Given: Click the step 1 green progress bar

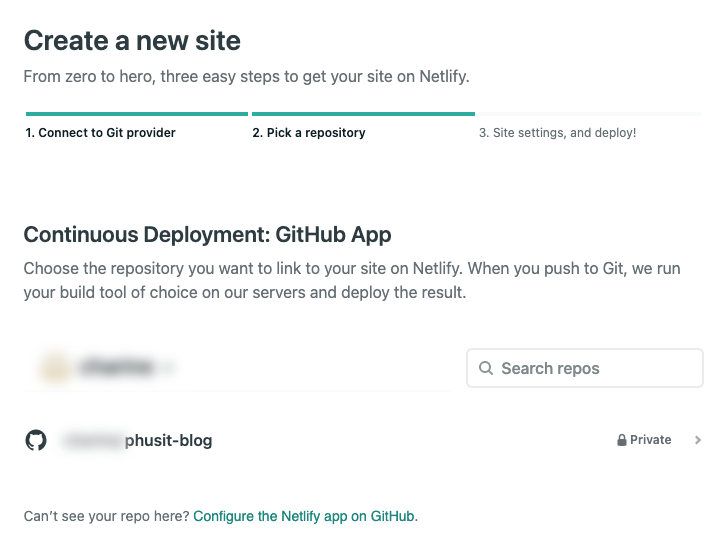Looking at the screenshot, I should [136, 114].
